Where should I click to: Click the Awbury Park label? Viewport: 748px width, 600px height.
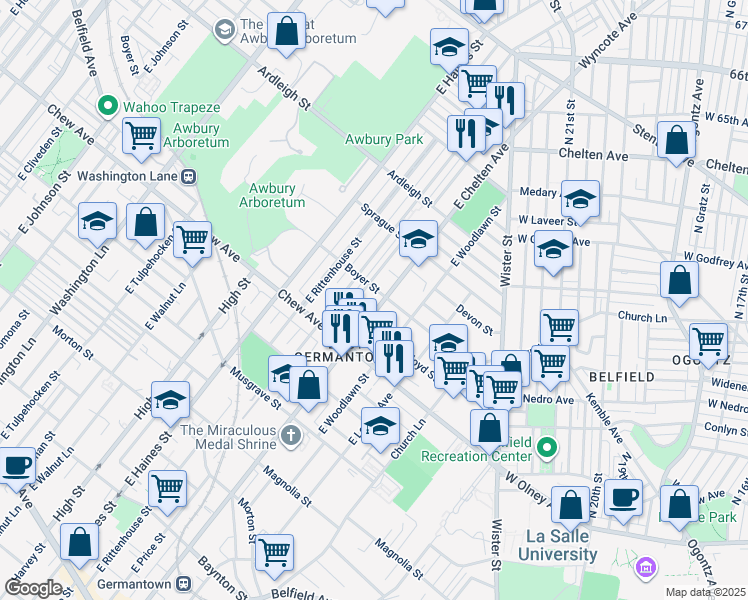coord(384,139)
